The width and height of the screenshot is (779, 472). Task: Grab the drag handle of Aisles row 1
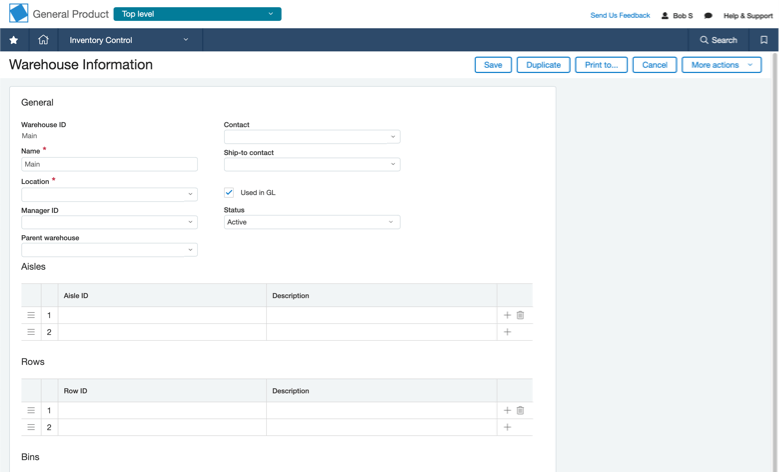[31, 315]
